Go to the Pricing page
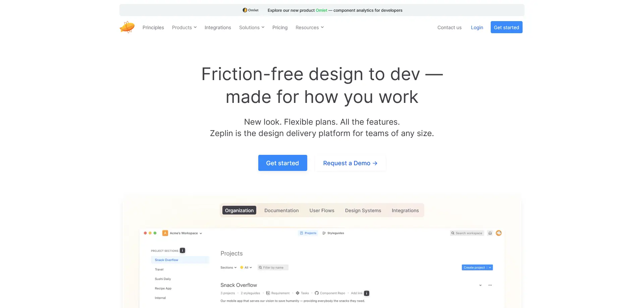644x308 pixels. [280, 27]
